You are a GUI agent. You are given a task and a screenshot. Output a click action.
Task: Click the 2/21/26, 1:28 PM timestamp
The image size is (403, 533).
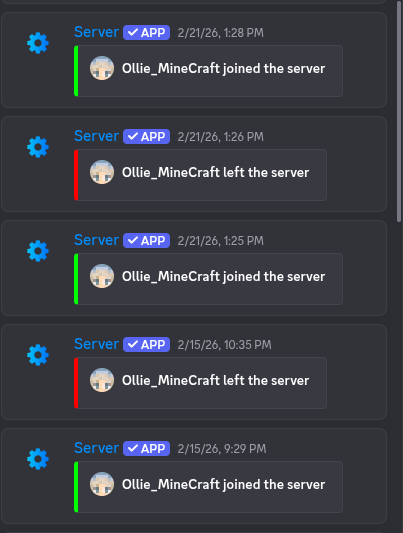[221, 33]
